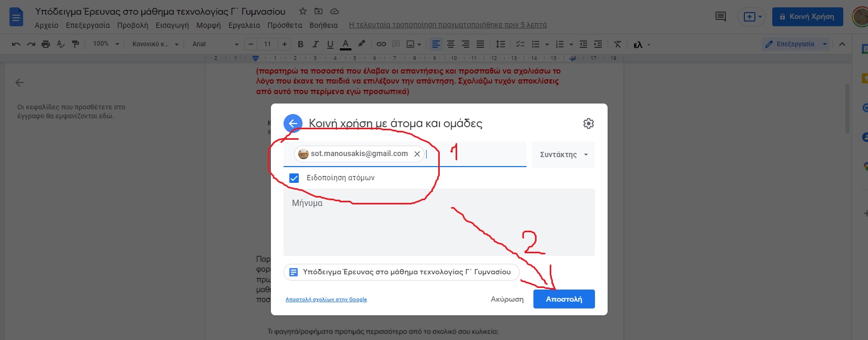
Task: Open the Επεξεργασία editing mode dropdown
Action: pos(796,44)
